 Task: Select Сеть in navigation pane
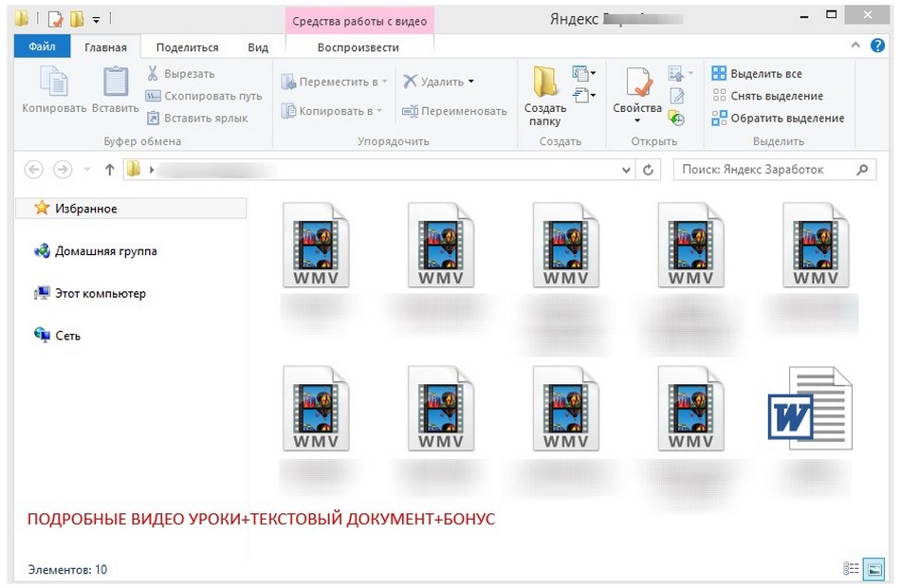coord(57,336)
